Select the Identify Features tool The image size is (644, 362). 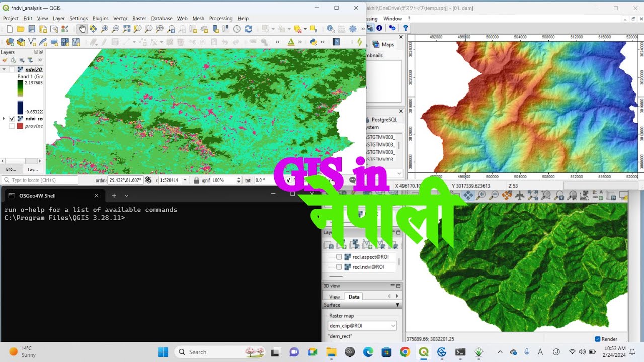click(331, 29)
